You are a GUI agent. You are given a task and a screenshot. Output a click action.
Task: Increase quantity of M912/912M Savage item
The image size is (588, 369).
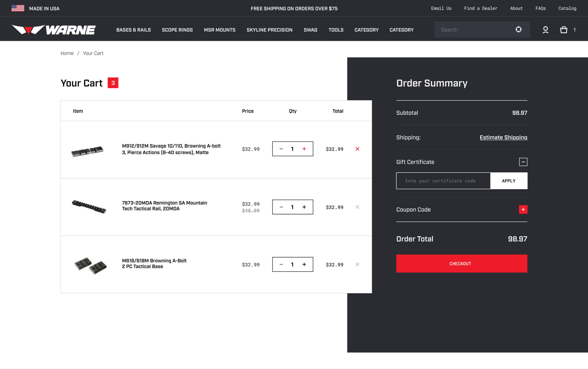coord(304,149)
